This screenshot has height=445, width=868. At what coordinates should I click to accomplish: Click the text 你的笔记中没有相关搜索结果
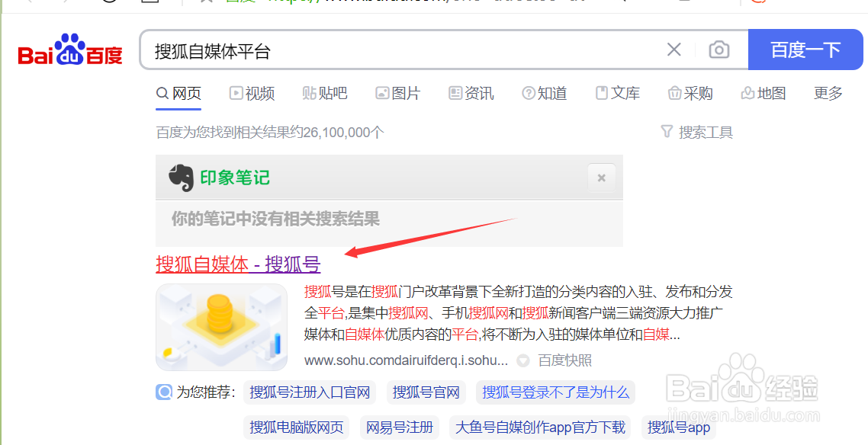(275, 219)
